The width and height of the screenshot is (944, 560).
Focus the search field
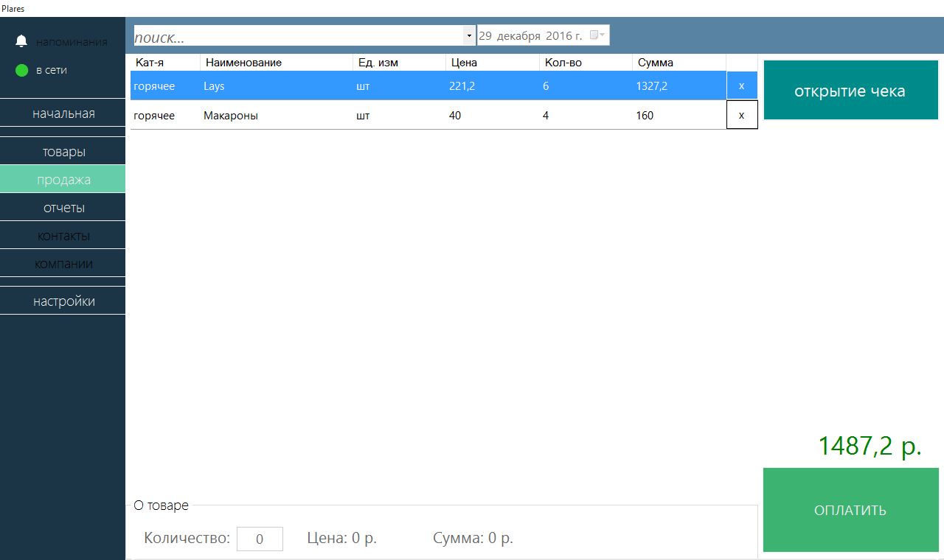[x=296, y=36]
